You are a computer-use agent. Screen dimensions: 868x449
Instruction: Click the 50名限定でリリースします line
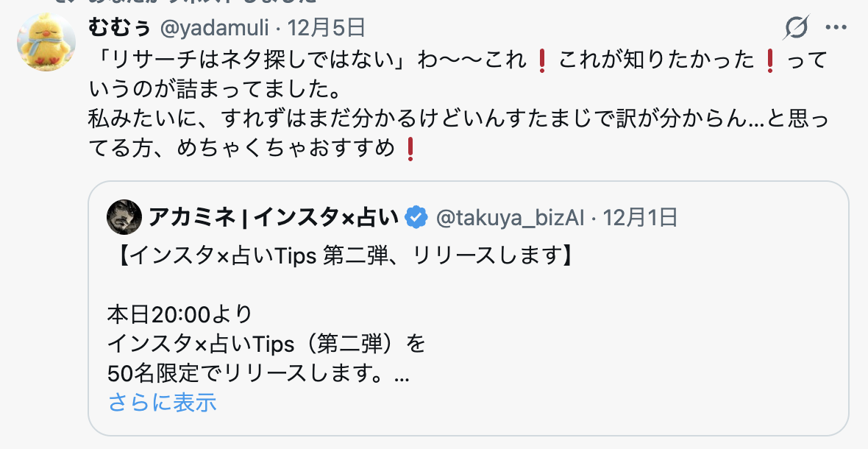(x=258, y=374)
